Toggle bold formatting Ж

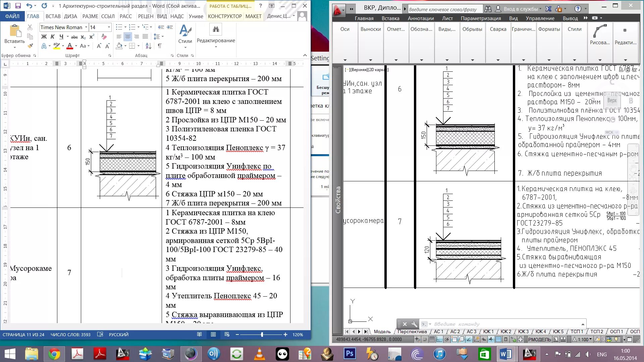[x=44, y=37]
